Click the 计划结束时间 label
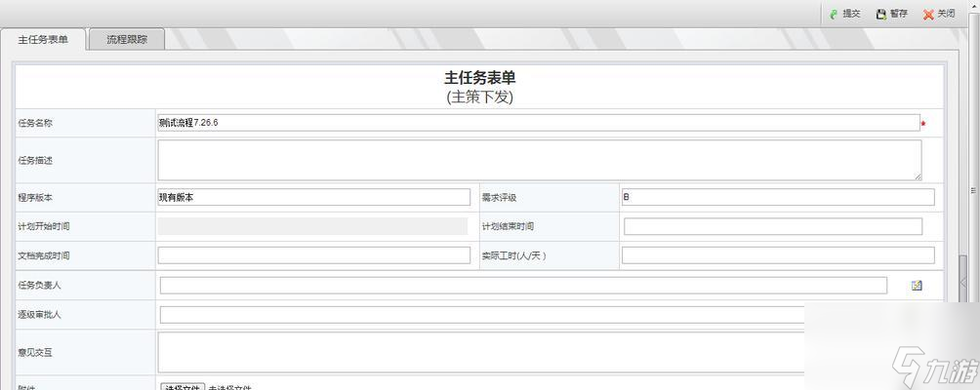This screenshot has width=980, height=390. (508, 226)
